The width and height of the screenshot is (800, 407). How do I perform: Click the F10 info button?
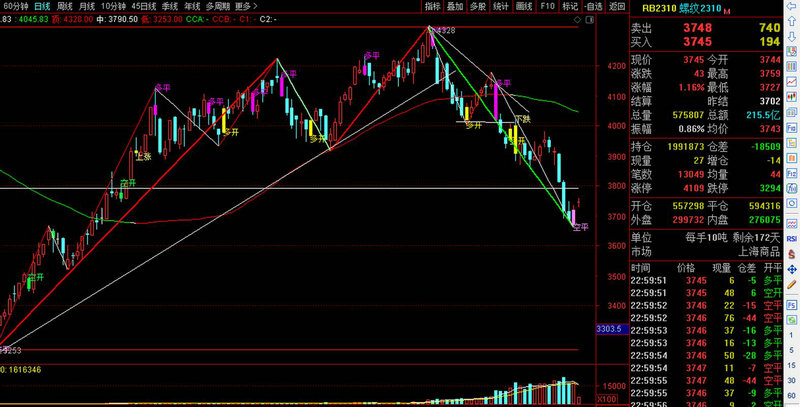547,6
